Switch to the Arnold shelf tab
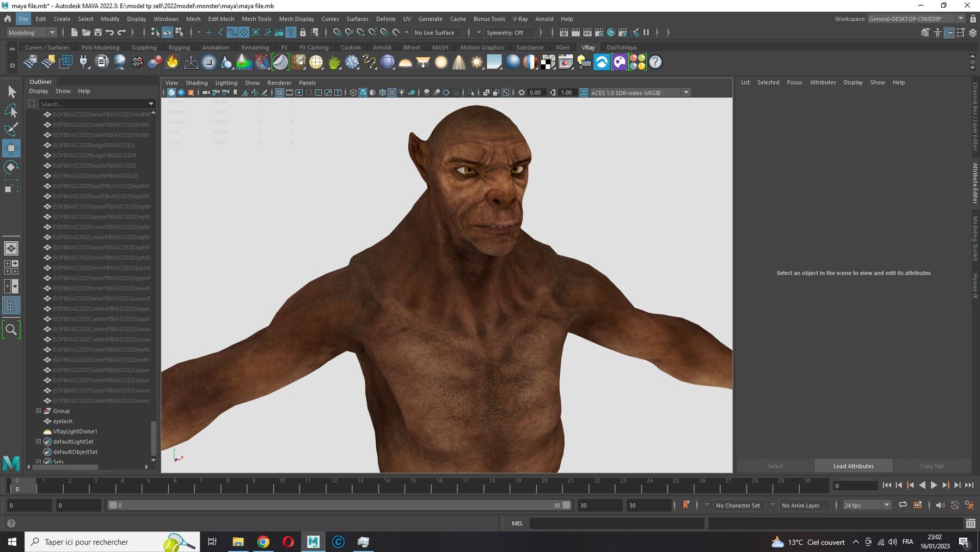Screen dimensions: 980x552 click(382, 47)
